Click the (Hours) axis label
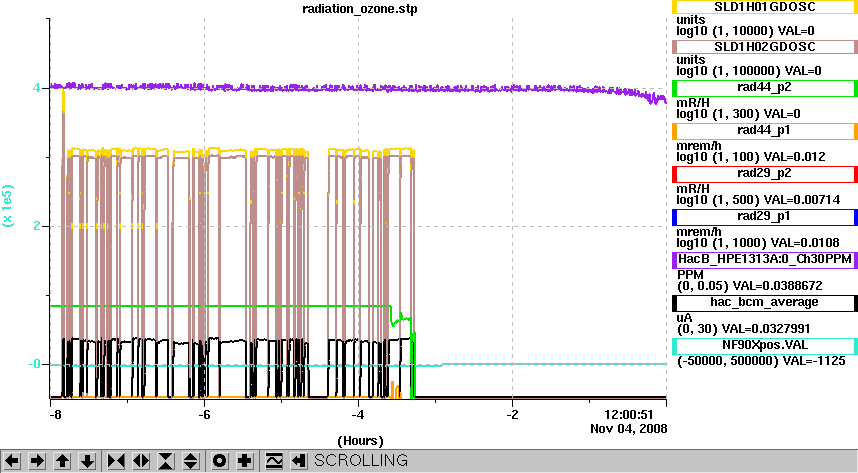 click(360, 441)
